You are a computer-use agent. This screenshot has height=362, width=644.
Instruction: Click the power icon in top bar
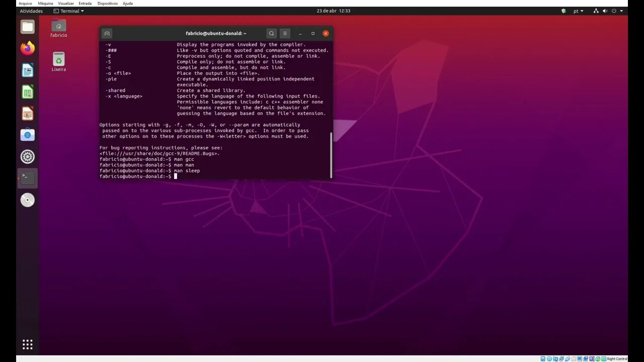click(614, 11)
